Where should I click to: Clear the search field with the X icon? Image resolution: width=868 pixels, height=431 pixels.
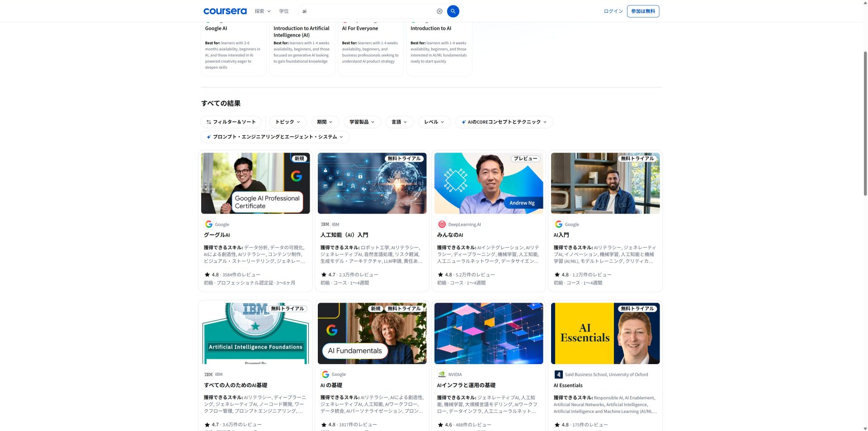click(x=439, y=11)
